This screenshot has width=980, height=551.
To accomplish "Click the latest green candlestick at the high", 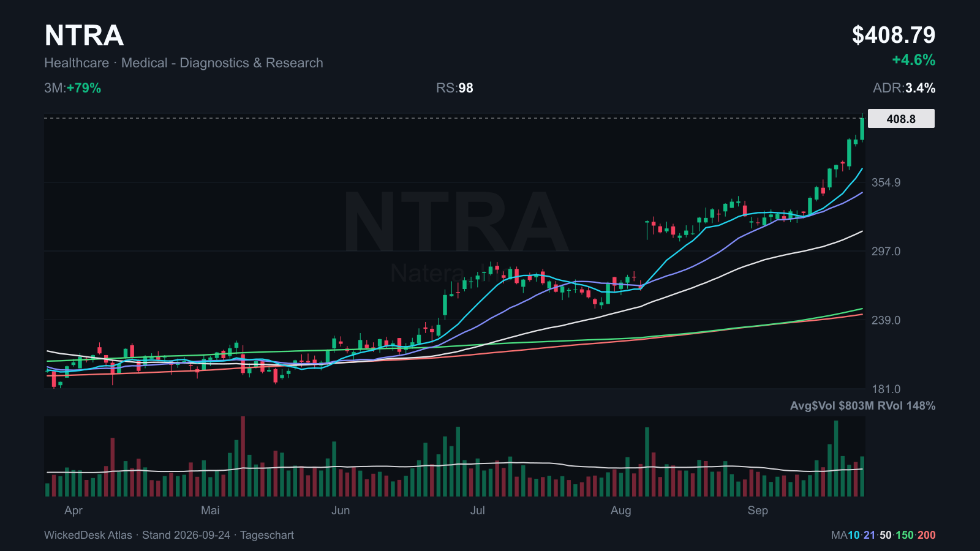I will pos(862,129).
